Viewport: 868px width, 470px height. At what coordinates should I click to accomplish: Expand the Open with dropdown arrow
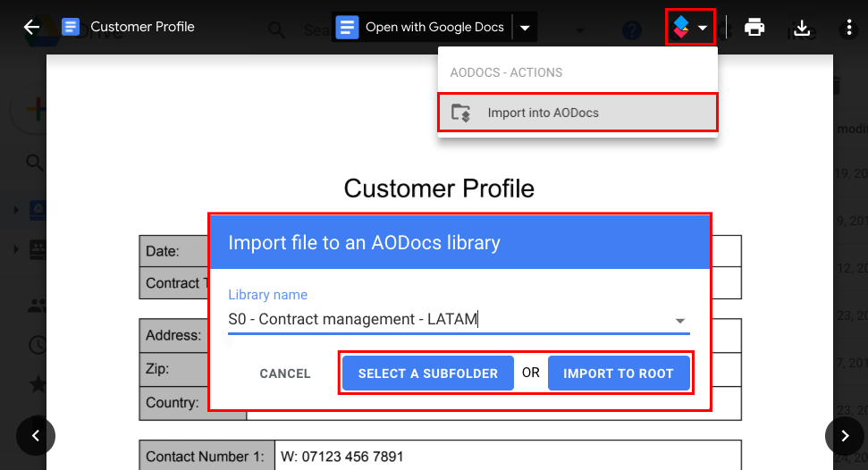(525, 27)
